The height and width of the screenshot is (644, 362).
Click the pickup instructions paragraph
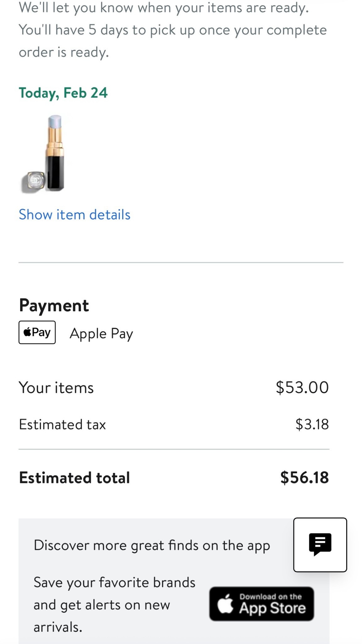[x=173, y=30]
